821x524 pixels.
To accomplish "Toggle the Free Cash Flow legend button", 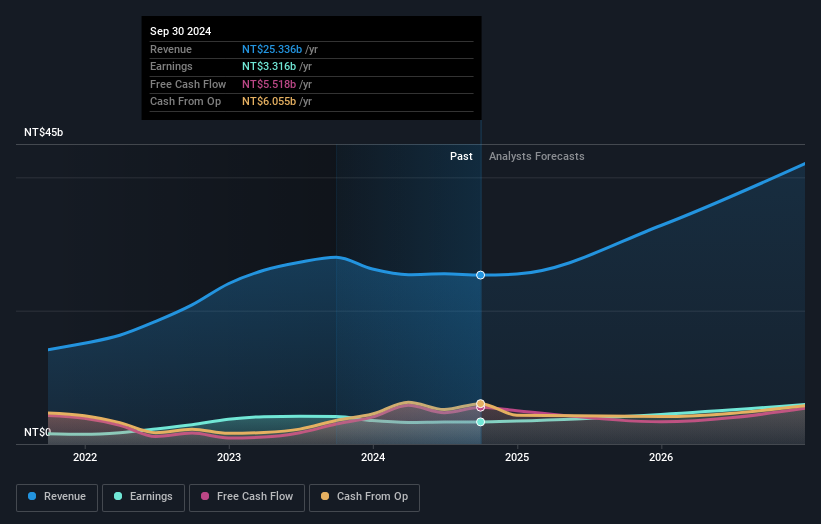I will (x=247, y=497).
